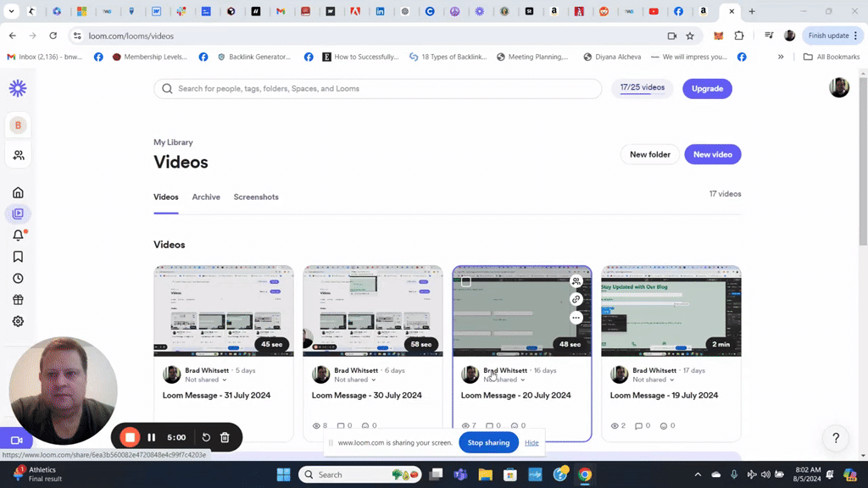This screenshot has width=868, height=488.
Task: Pause the recording
Action: [152, 438]
